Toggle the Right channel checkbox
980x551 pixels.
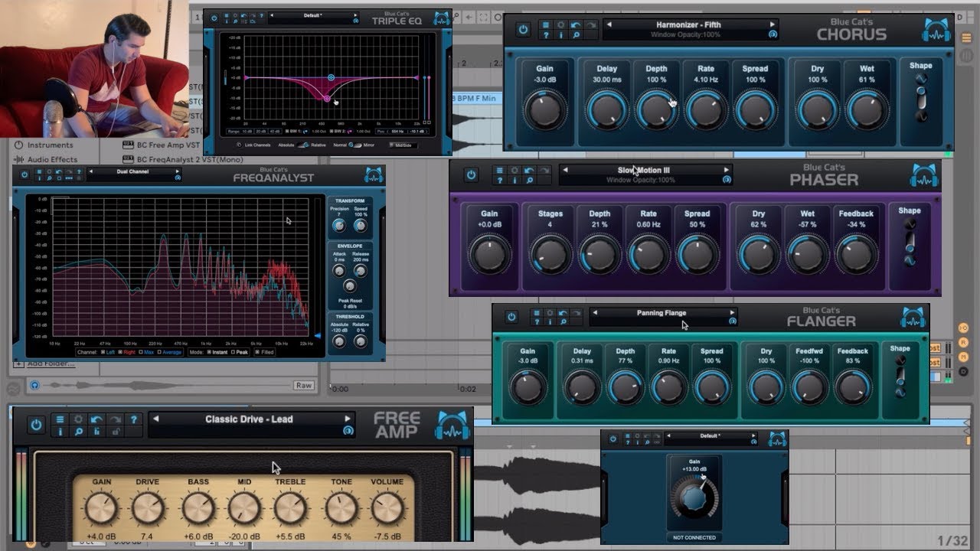(x=121, y=352)
